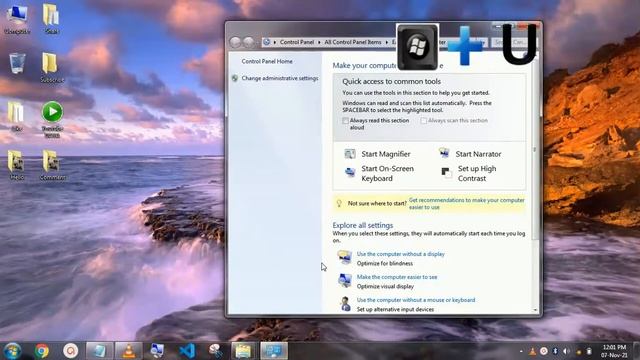Click Show desktop strip at taskbar end
This screenshot has width=640, height=360.
(x=636, y=351)
